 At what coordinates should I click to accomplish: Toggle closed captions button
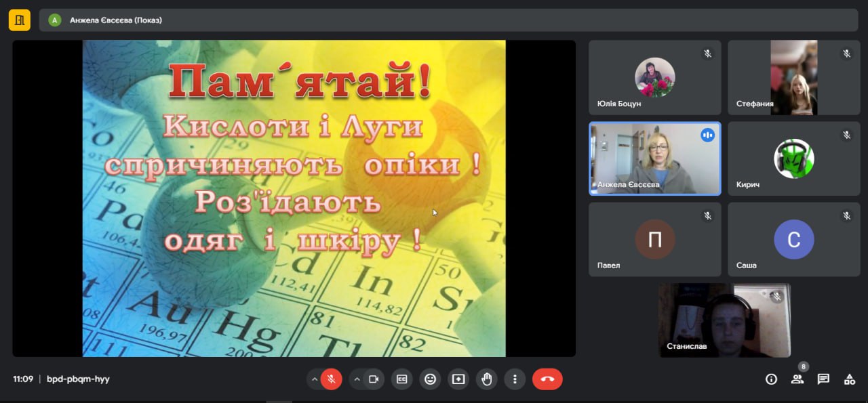(x=401, y=379)
